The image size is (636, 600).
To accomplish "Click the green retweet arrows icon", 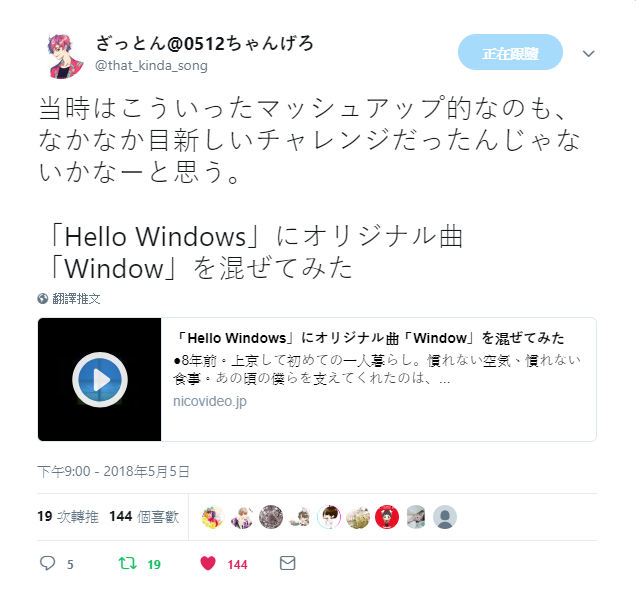I will pyautogui.click(x=127, y=563).
